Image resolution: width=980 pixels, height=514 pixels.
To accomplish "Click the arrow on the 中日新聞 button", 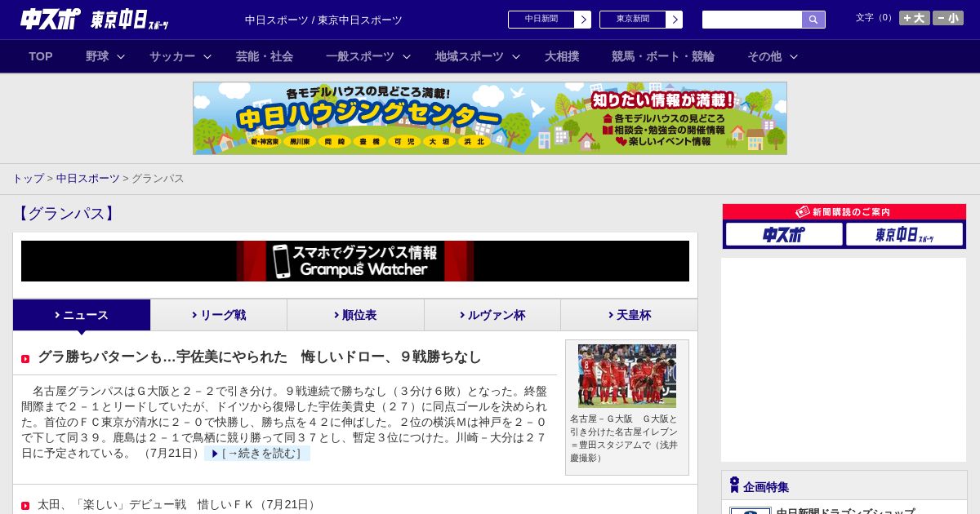I will click(x=583, y=20).
